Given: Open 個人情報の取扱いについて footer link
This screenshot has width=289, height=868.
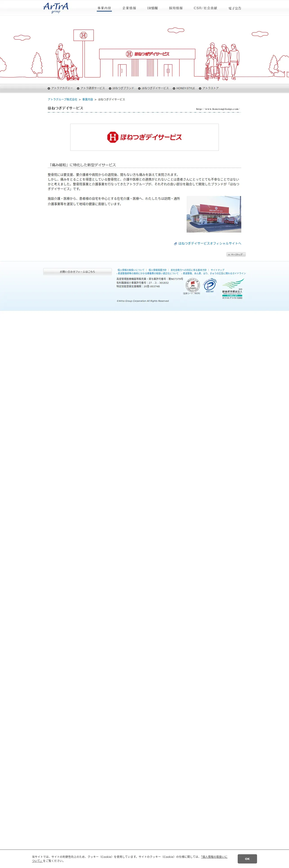Looking at the screenshot, I should (131, 270).
